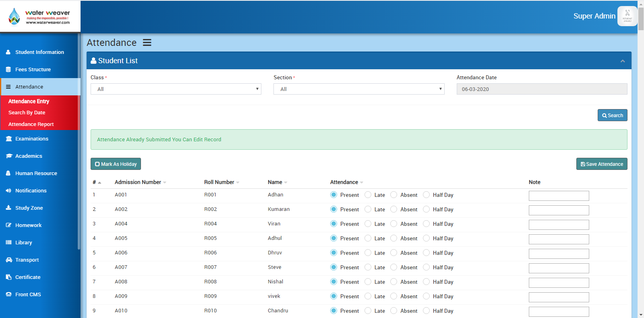Select Half Day for Viran
The width and height of the screenshot is (644, 318).
pos(426,224)
